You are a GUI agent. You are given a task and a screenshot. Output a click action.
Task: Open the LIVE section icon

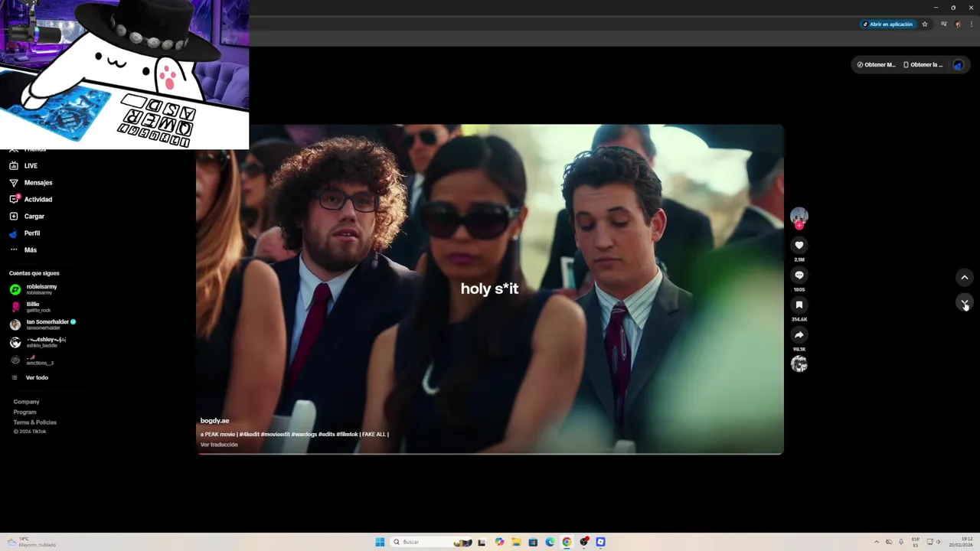click(x=14, y=166)
